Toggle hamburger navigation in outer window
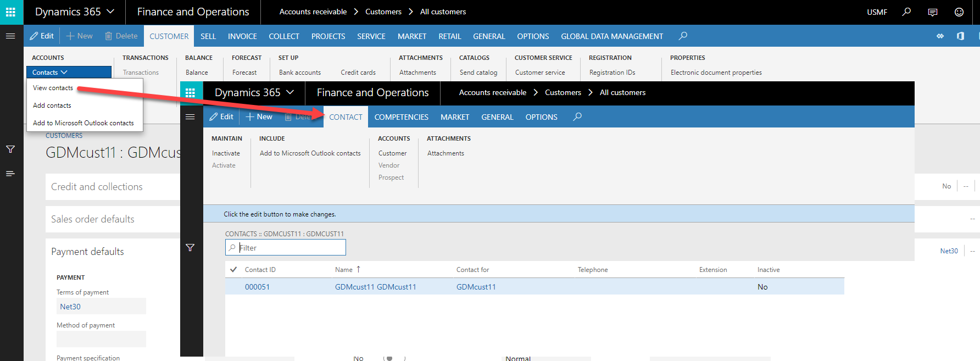This screenshot has width=980, height=361. (10, 36)
